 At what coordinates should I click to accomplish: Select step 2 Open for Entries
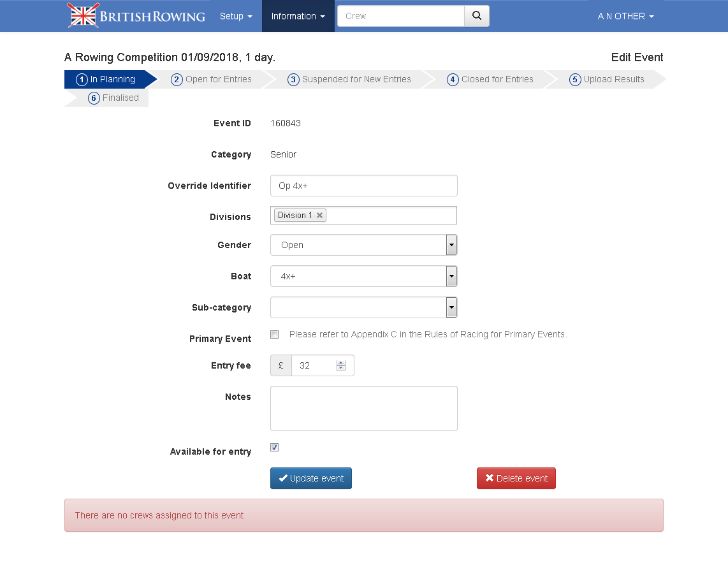(212, 80)
